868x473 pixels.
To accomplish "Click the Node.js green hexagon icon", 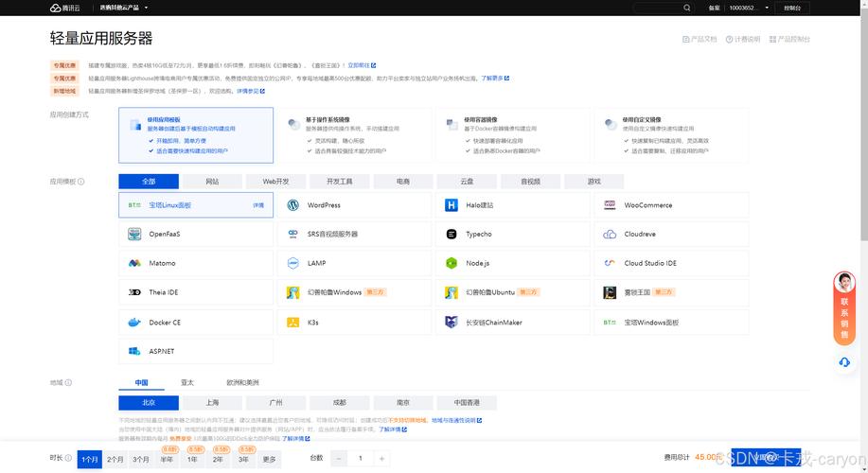I will click(x=452, y=263).
